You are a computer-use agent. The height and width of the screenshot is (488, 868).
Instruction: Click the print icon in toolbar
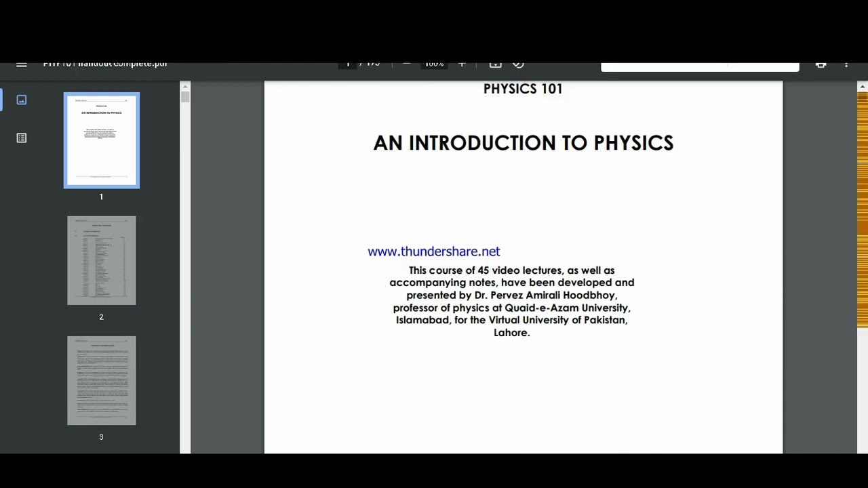tap(821, 65)
